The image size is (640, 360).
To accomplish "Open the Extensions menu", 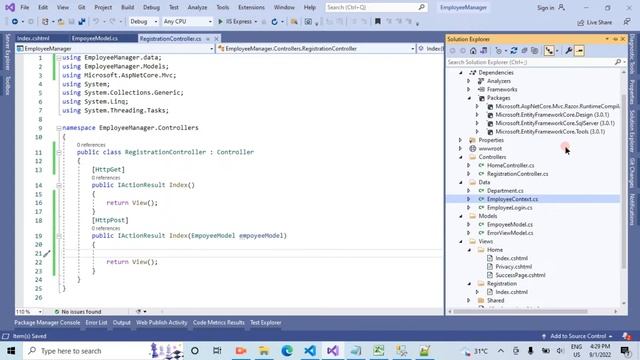I will pyautogui.click(x=251, y=7).
